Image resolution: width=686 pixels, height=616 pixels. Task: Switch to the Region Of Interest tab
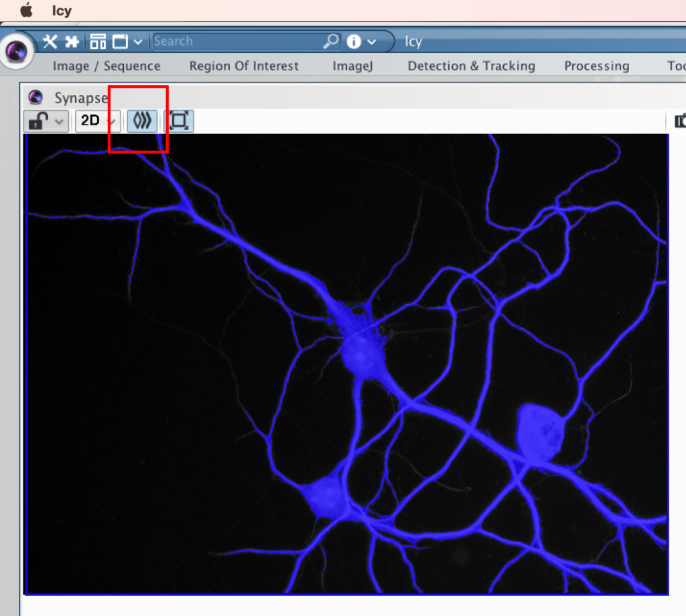[244, 66]
